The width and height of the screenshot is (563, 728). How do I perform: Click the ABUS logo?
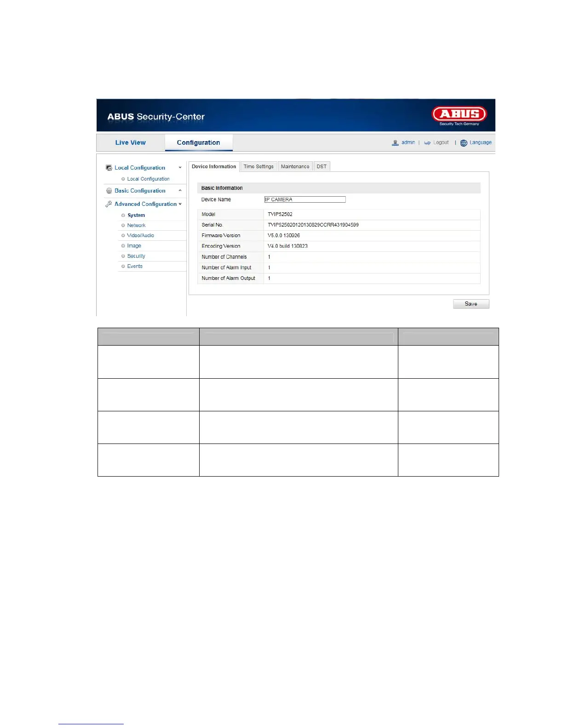pyautogui.click(x=459, y=115)
